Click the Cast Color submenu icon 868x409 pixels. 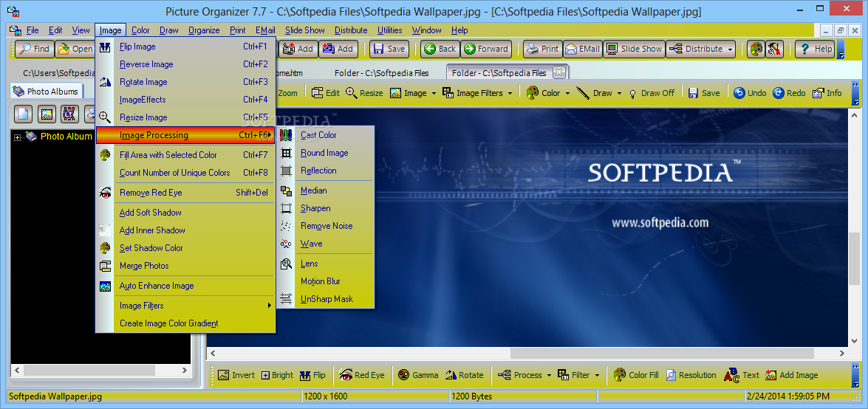pyautogui.click(x=286, y=135)
